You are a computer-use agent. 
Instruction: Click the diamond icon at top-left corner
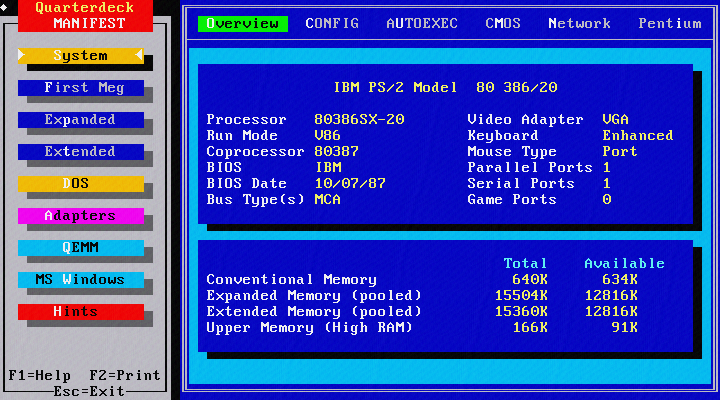pyautogui.click(x=4, y=7)
